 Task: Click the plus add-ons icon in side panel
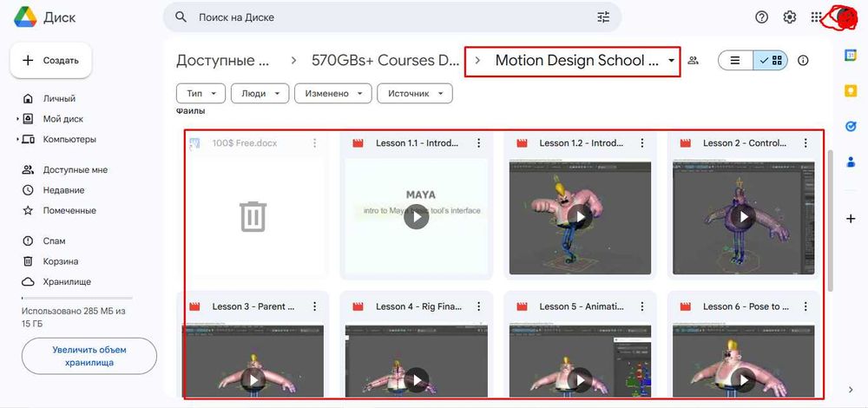[x=851, y=219]
